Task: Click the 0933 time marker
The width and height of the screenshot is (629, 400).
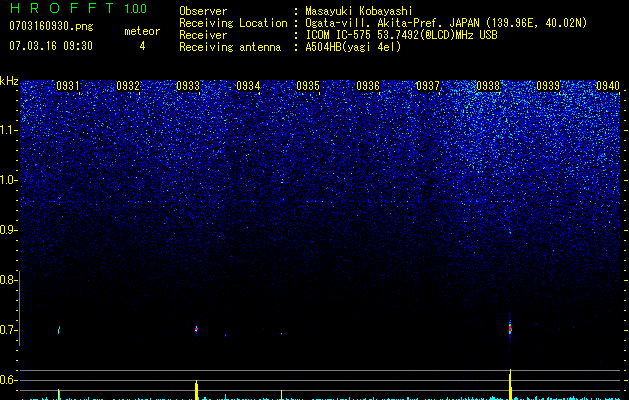Action: point(188,86)
